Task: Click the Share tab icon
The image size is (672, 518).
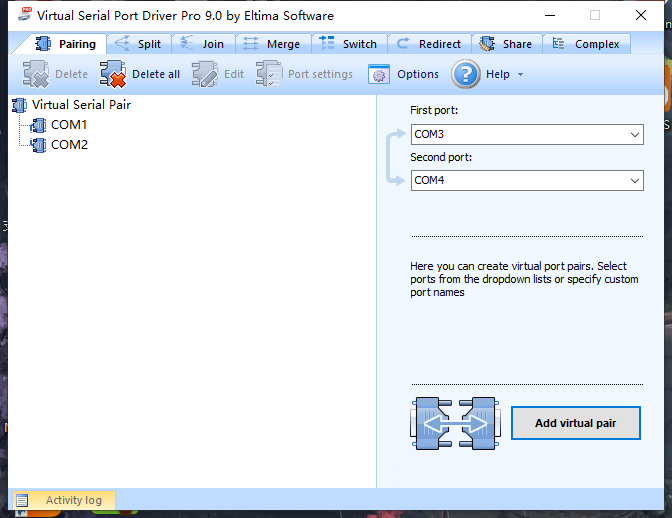Action: coord(487,44)
